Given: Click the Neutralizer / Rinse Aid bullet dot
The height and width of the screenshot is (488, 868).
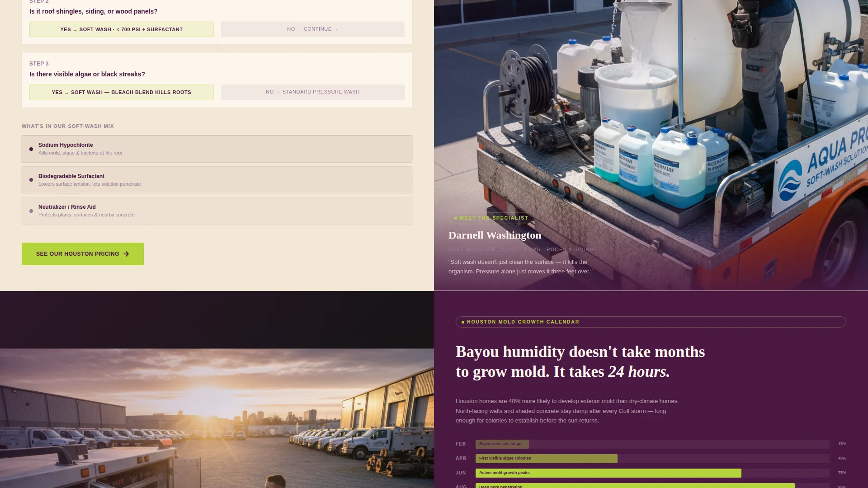Looking at the screenshot, I should coord(31,211).
